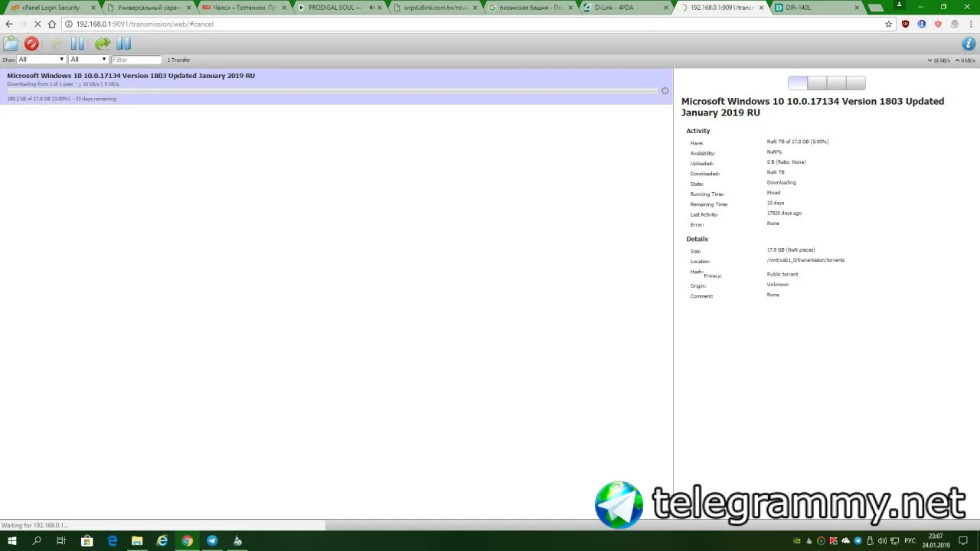This screenshot has width=980, height=551.
Task: Click the torrent location path /mnt/usb1_0/transmission/torrents
Action: pos(805,260)
